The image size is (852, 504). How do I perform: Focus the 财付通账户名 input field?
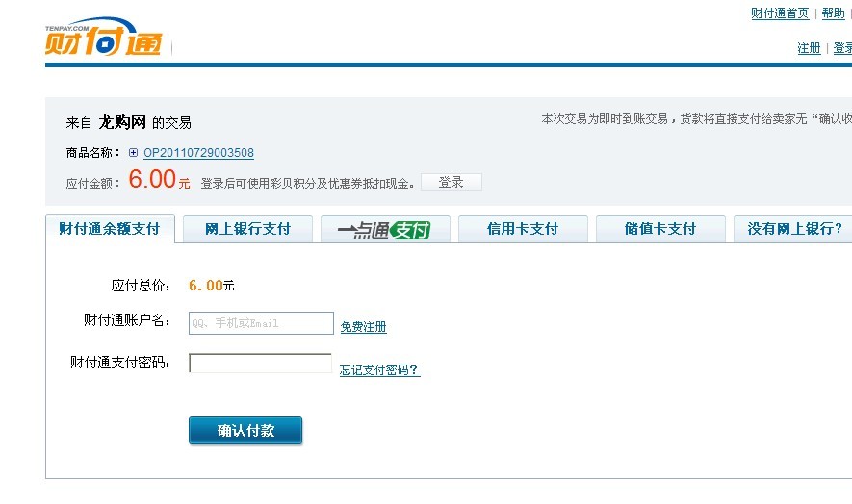(x=261, y=323)
